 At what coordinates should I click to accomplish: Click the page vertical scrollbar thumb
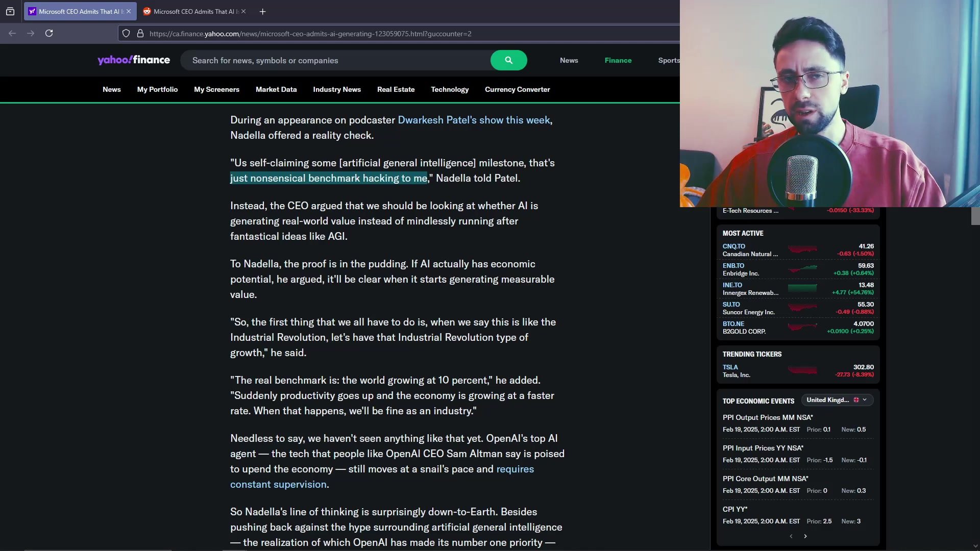(975, 216)
